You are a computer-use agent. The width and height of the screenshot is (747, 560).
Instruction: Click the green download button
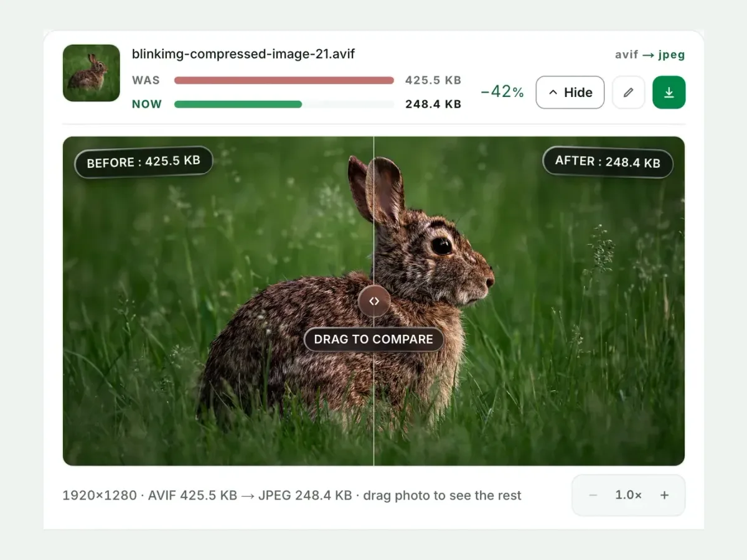(x=669, y=92)
